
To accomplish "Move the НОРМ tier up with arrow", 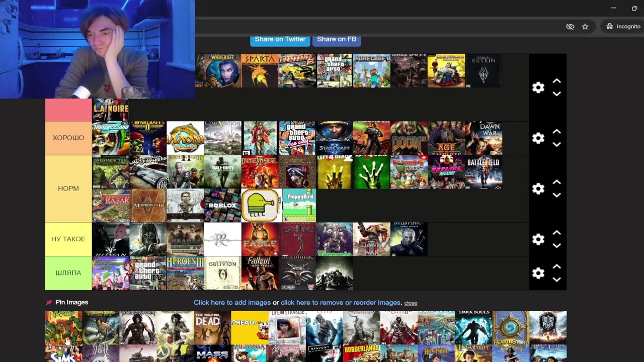I will coord(556,182).
